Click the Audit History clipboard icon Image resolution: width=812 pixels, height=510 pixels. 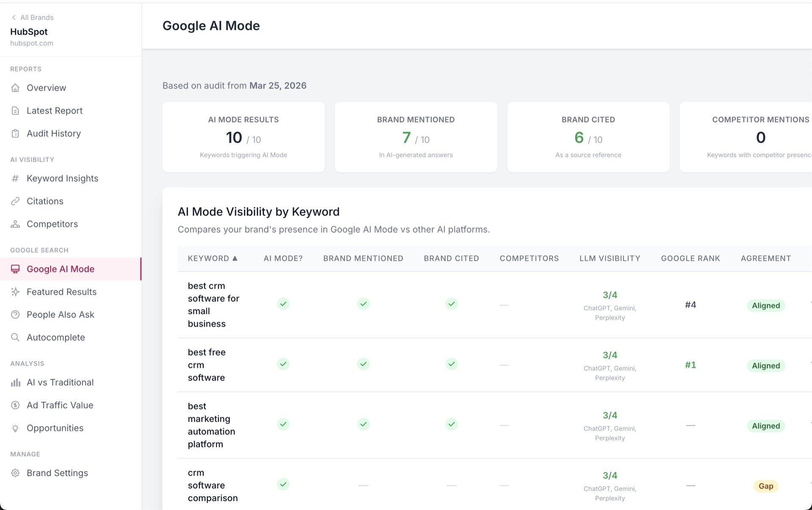coord(15,134)
